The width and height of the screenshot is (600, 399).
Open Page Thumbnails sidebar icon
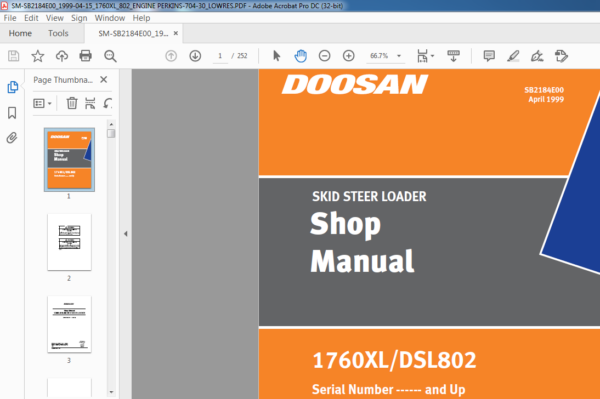coord(12,87)
